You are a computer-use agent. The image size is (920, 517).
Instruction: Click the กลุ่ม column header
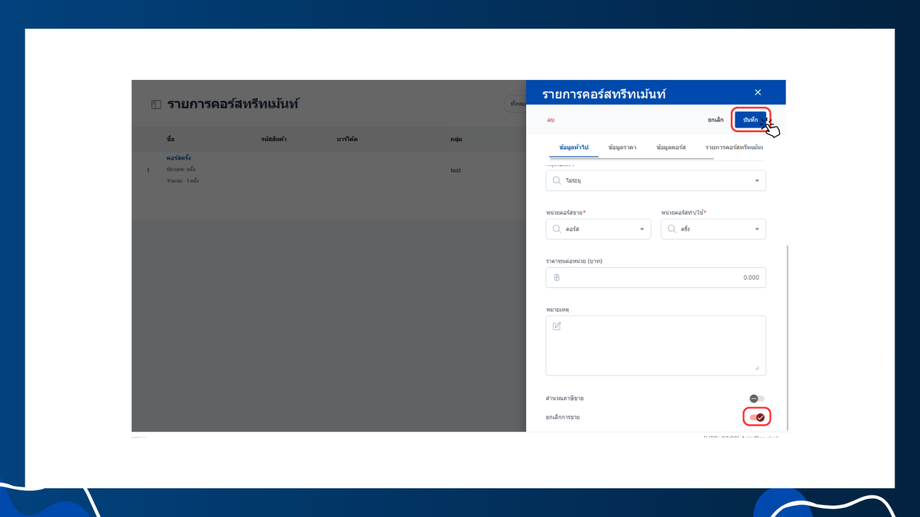[456, 139]
